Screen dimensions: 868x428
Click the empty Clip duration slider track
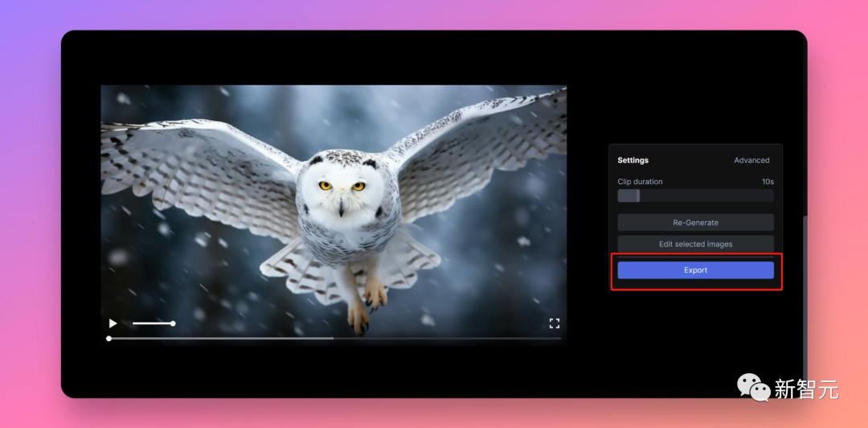(x=706, y=195)
